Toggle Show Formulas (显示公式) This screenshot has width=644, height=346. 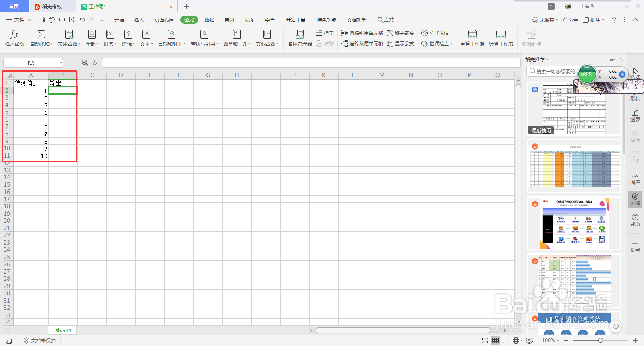(x=400, y=43)
